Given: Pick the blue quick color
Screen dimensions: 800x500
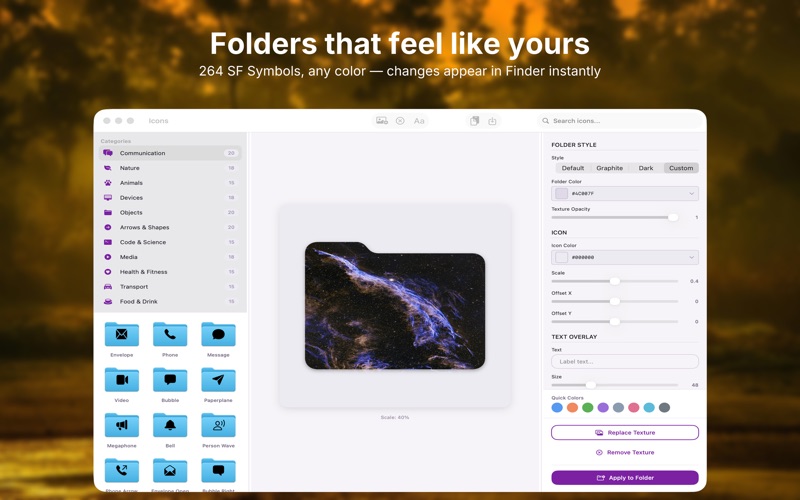Looking at the screenshot, I should (557, 408).
